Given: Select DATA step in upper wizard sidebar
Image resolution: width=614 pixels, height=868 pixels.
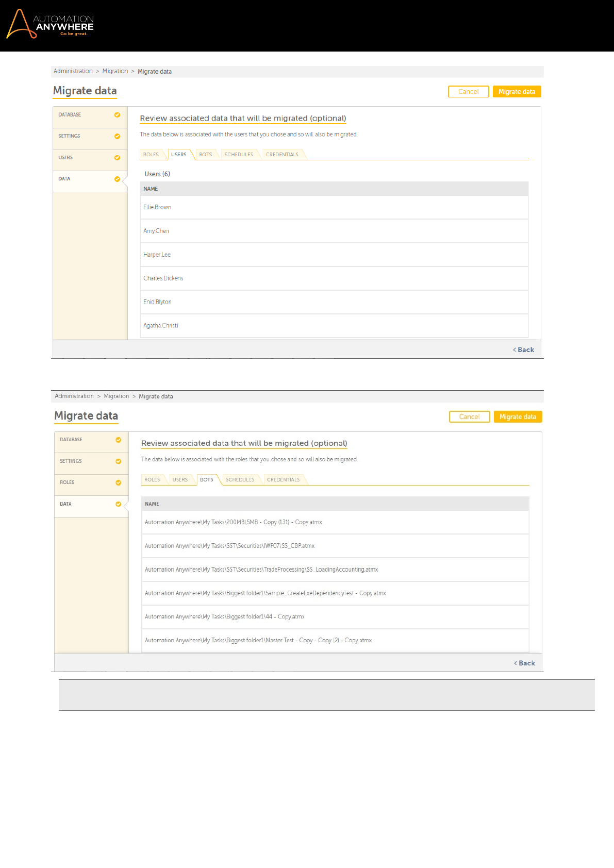Looking at the screenshot, I should tap(90, 181).
